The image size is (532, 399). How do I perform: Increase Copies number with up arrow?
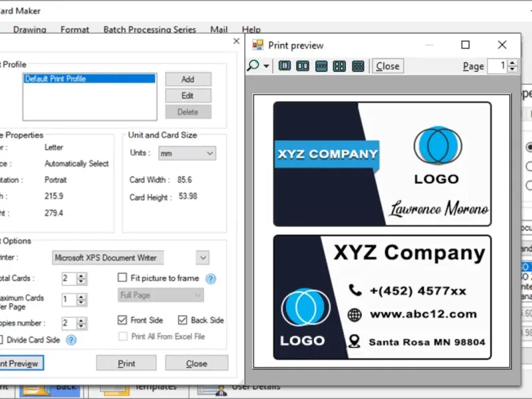[x=81, y=320]
